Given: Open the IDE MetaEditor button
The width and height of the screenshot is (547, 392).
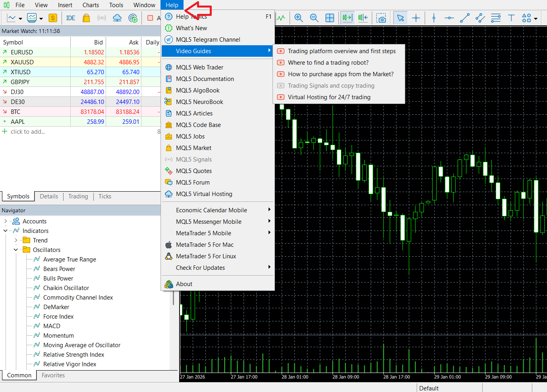Looking at the screenshot, I should pyautogui.click(x=71, y=18).
